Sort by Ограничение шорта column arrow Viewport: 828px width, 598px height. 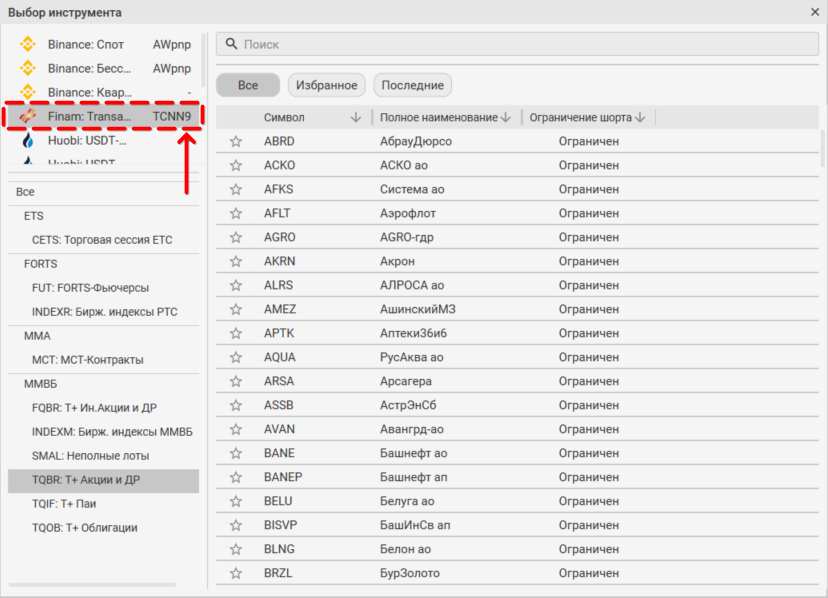pyautogui.click(x=640, y=117)
